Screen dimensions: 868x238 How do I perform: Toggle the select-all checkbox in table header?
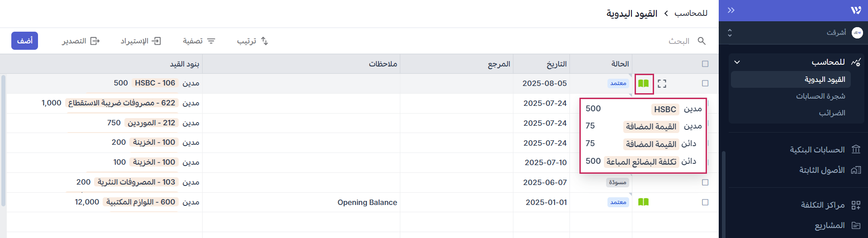[705, 64]
